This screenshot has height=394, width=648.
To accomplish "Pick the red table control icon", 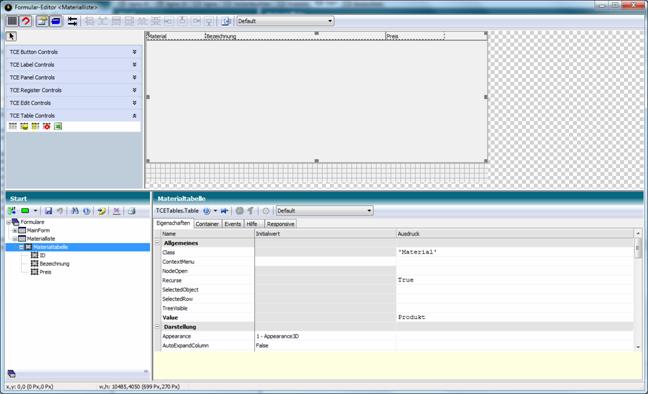I will click(x=47, y=126).
